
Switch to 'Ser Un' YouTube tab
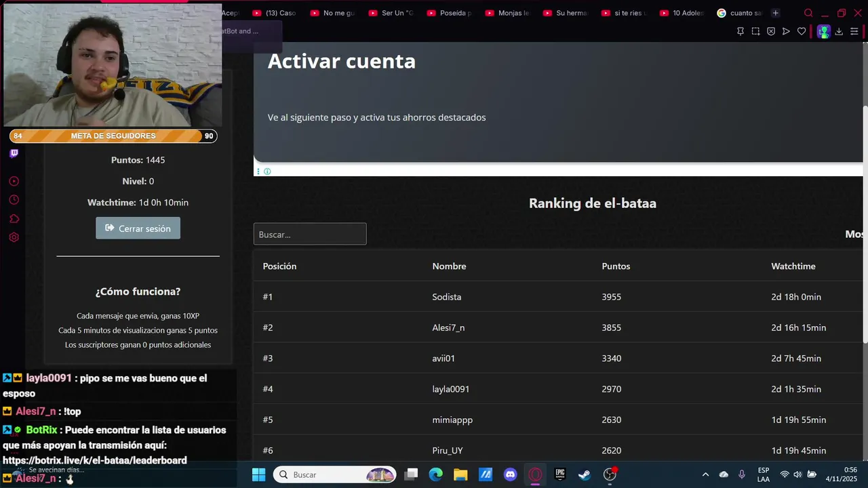click(x=391, y=13)
